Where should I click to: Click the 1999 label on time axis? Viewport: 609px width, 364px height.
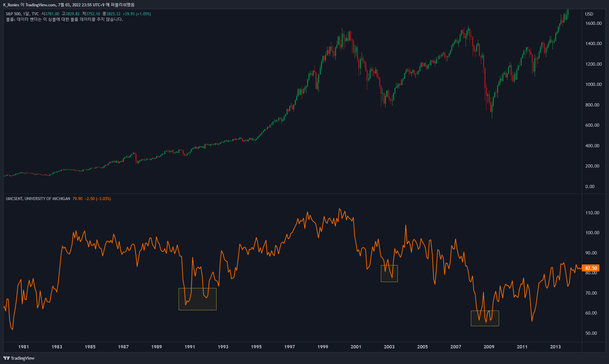323,347
